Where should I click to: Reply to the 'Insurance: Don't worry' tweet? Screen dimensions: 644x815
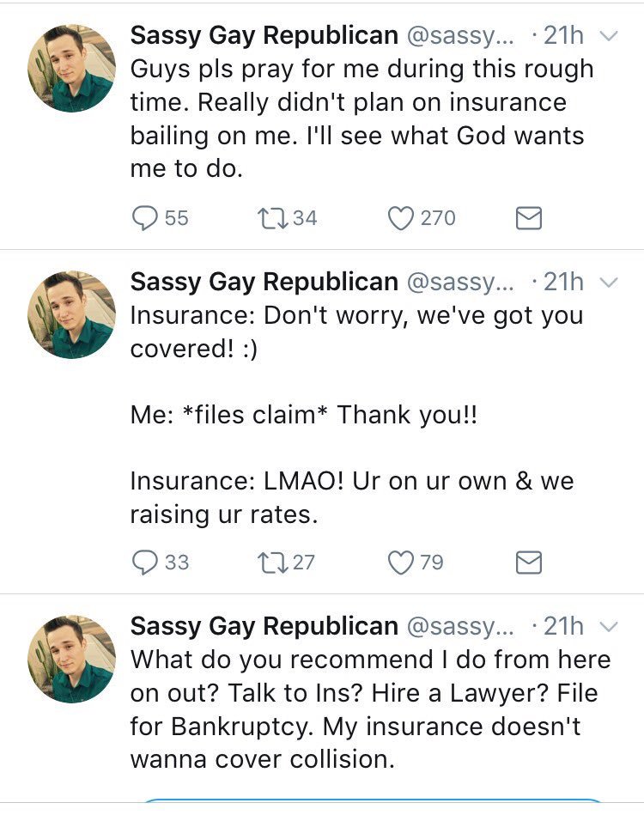click(144, 562)
